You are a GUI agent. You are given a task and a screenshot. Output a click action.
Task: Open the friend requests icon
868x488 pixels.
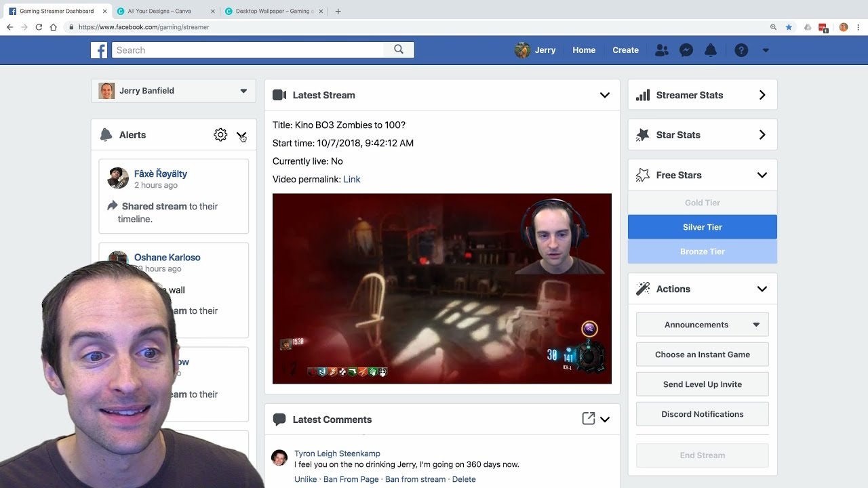tap(662, 49)
